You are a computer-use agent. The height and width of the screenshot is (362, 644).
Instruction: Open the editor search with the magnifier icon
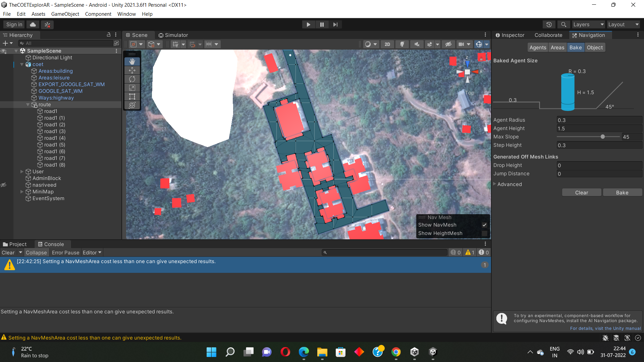click(563, 24)
